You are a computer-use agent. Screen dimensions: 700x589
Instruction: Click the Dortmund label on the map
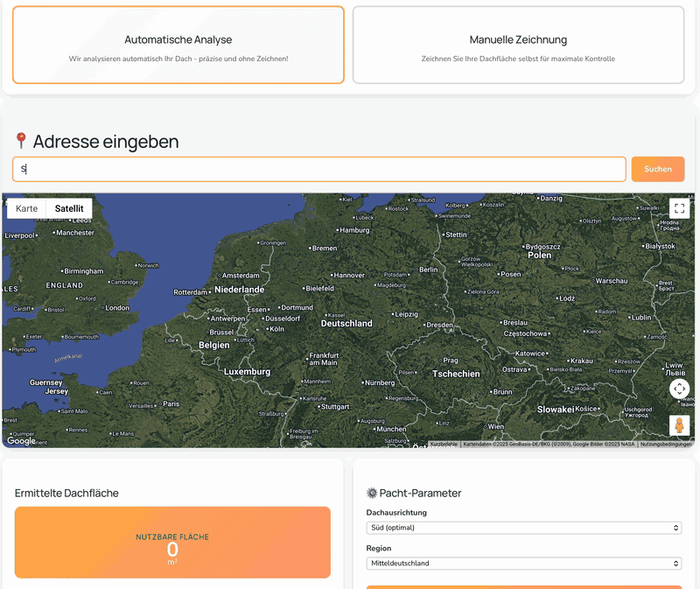297,308
